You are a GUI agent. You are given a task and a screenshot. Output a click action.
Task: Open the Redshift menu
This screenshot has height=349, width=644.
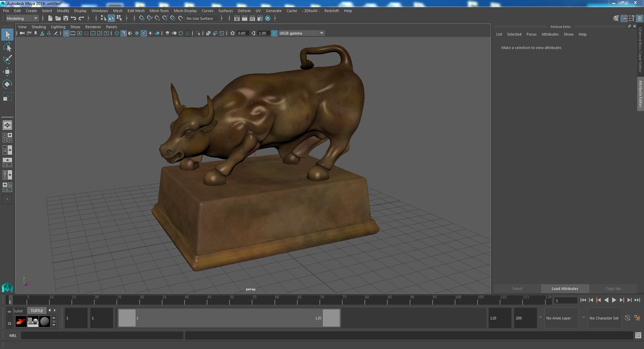[x=332, y=11]
